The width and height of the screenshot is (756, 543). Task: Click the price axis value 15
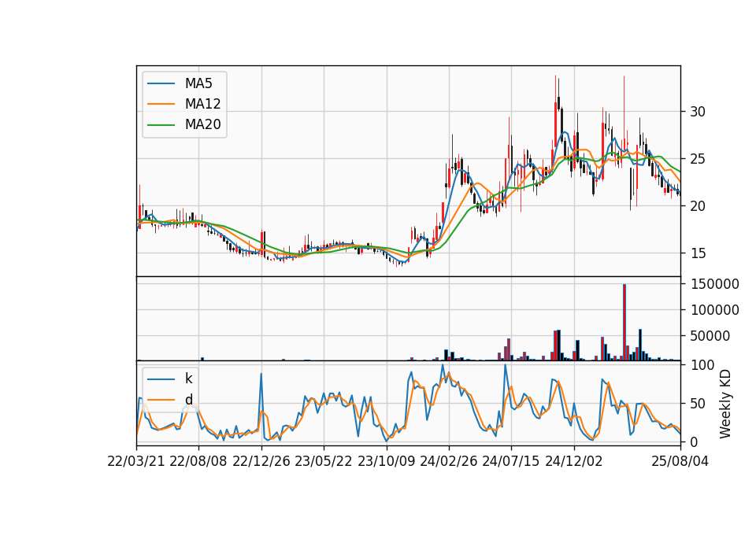[698, 253]
